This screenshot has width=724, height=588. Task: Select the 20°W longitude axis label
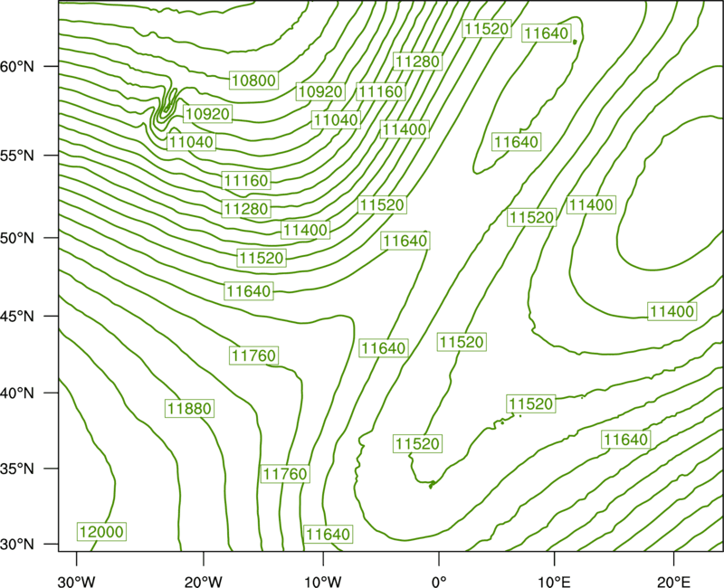tap(204, 582)
